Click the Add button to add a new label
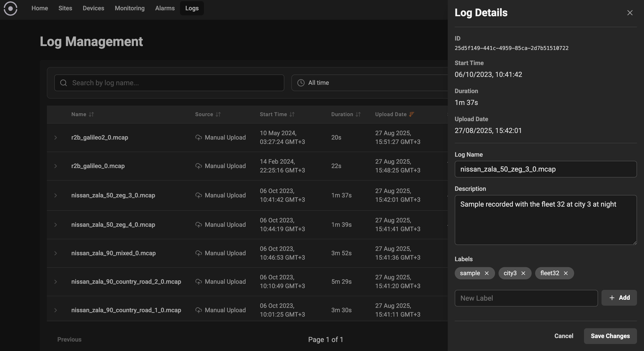This screenshot has width=644, height=351. coord(619,298)
